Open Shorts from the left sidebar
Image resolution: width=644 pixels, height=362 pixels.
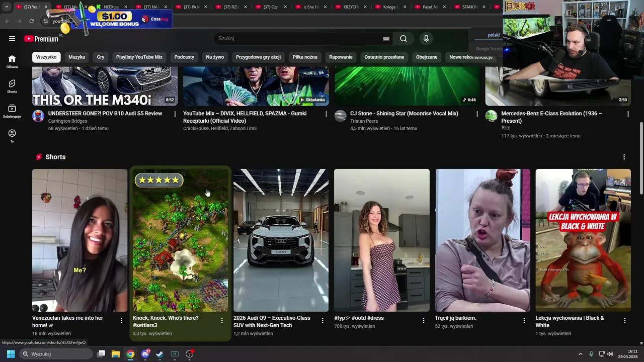(12, 86)
